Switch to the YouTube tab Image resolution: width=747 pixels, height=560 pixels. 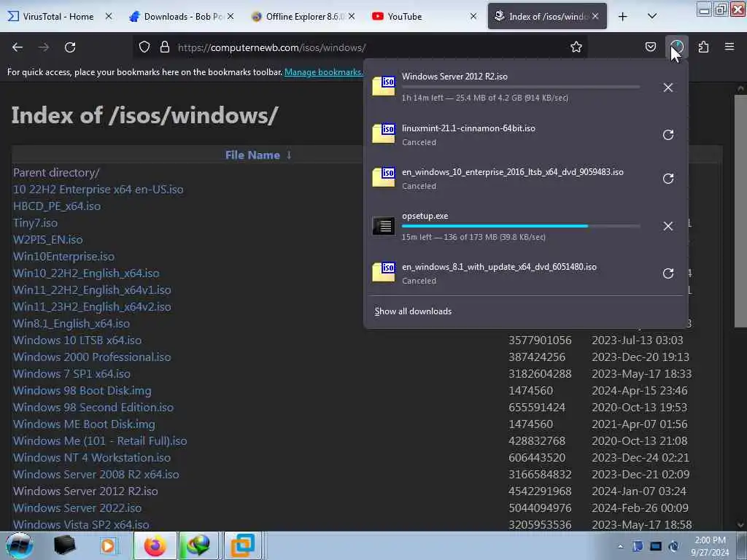click(424, 16)
